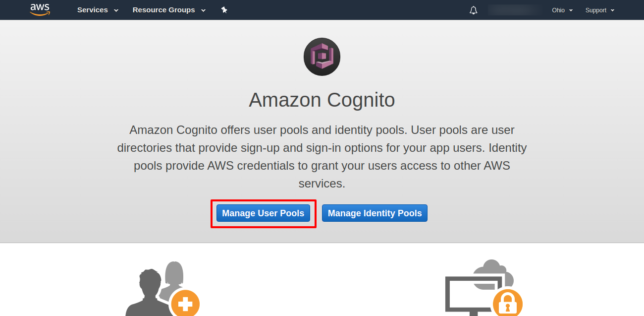Click the purple Amazon Cognito logo

click(322, 57)
